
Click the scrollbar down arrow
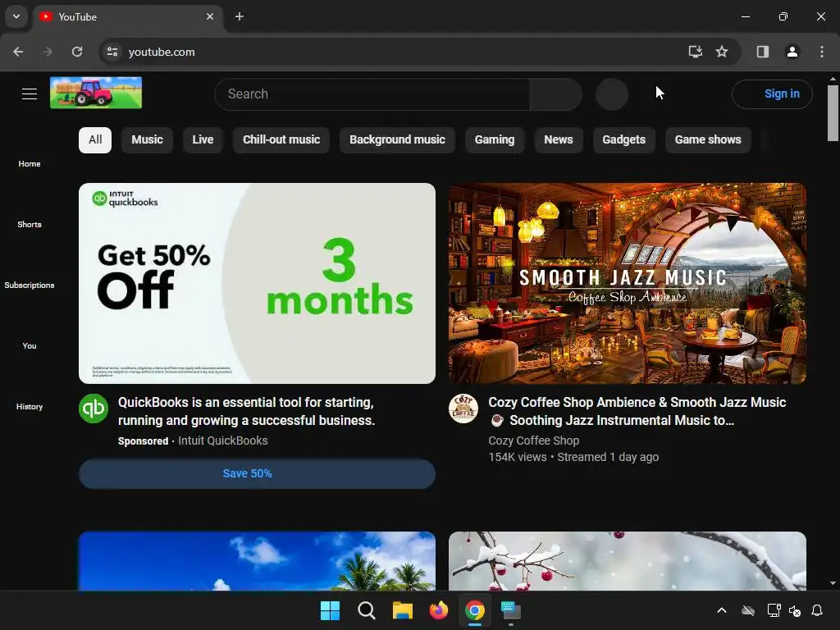point(833,583)
